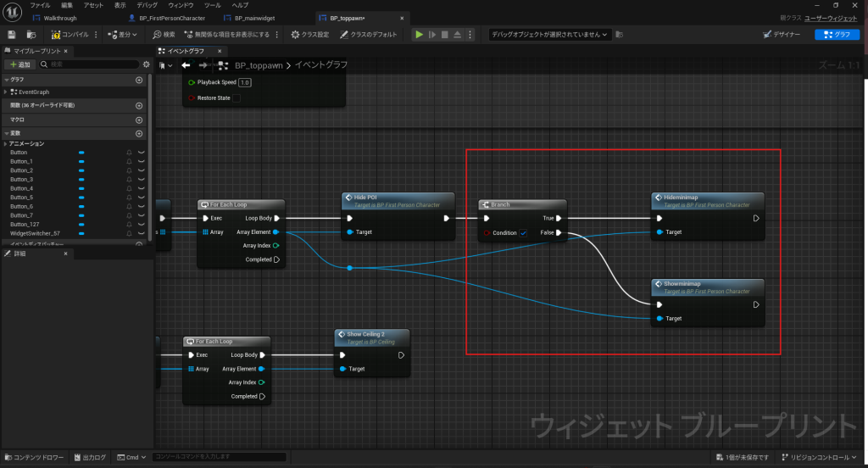Toggle visibility eye for Button_3 variable
The height and width of the screenshot is (468, 868).
tap(141, 180)
